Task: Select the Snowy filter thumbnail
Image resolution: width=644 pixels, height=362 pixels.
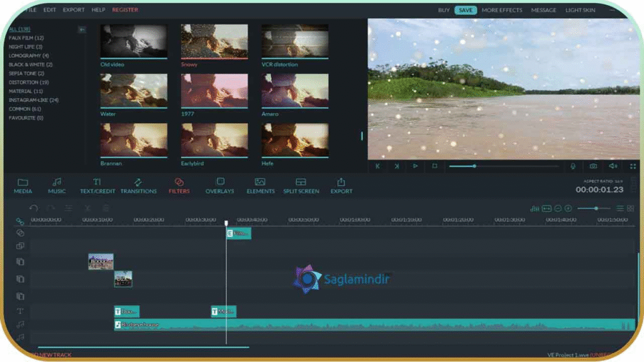Action: 213,42
